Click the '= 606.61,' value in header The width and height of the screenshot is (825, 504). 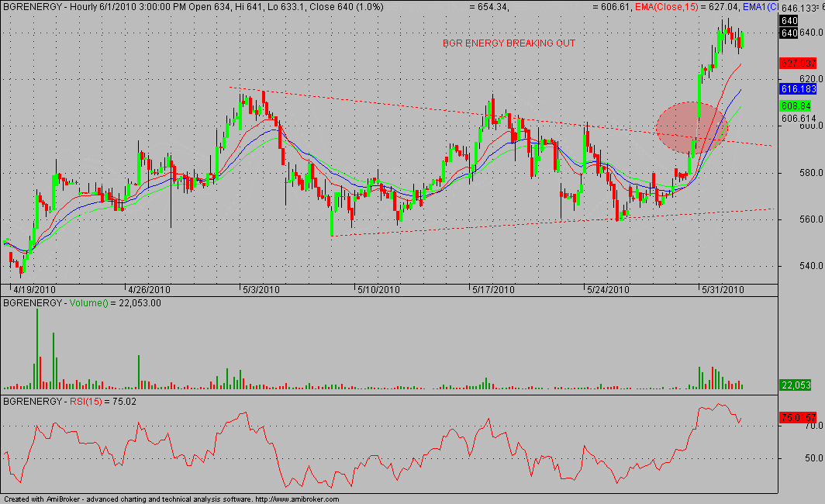coord(611,7)
